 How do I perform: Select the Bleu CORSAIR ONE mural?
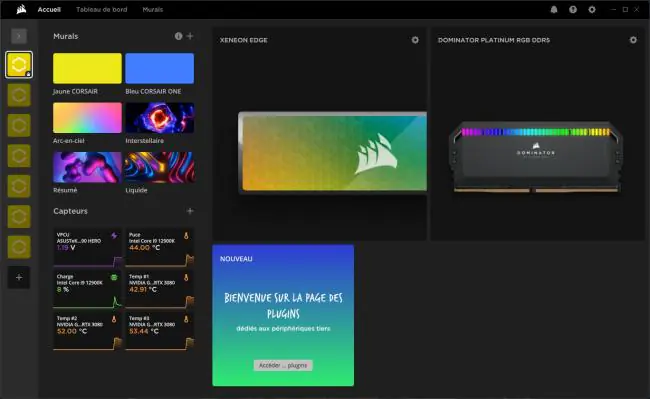click(160, 68)
